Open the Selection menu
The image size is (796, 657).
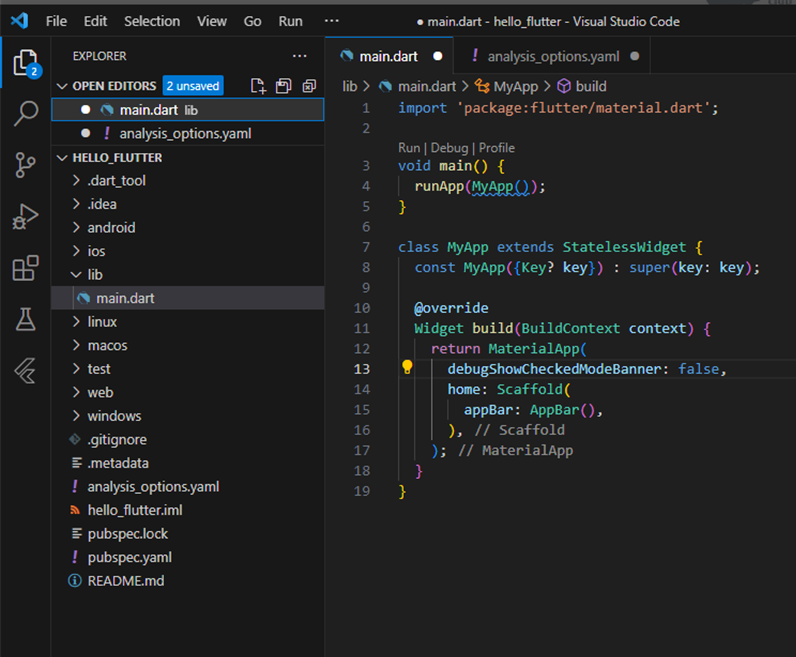152,21
